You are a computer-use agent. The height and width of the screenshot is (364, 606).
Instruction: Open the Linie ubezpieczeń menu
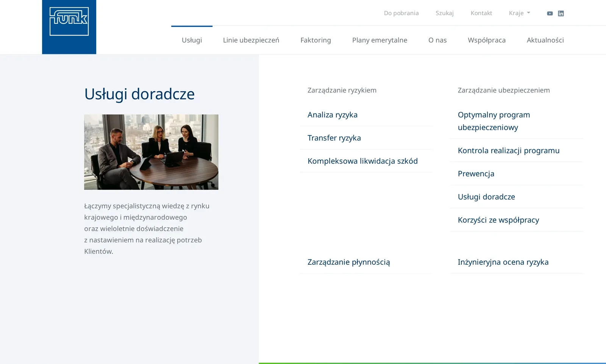tap(251, 40)
